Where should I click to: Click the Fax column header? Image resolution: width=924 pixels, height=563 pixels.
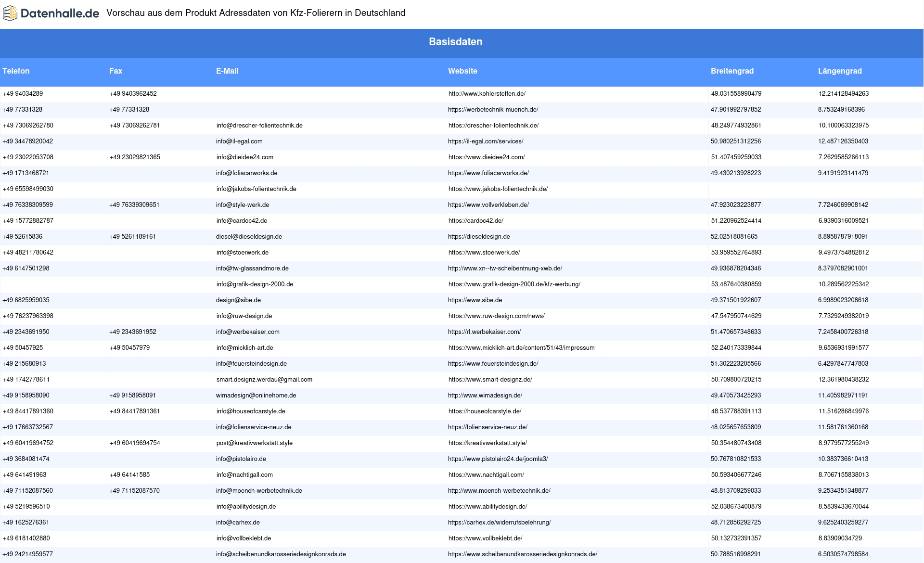pyautogui.click(x=115, y=71)
